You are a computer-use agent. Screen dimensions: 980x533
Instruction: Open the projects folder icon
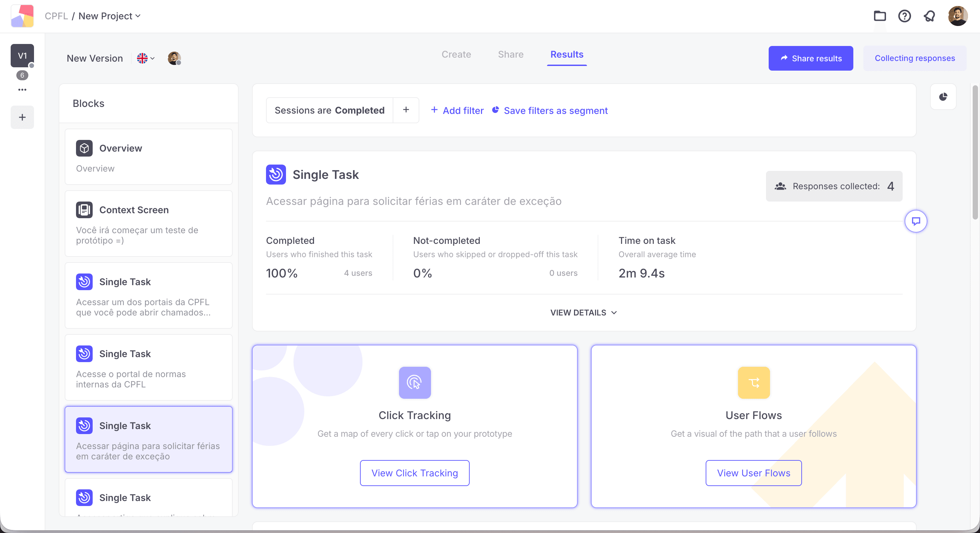pos(880,16)
